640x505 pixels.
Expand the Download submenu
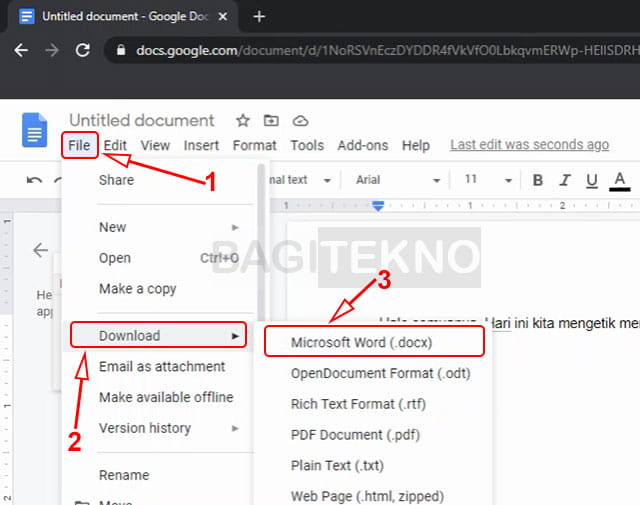point(158,336)
